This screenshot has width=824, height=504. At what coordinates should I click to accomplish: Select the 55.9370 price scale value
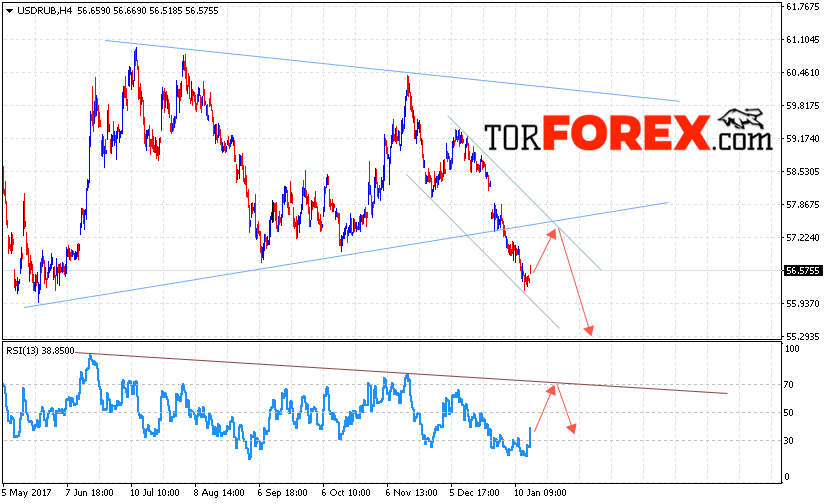(802, 304)
